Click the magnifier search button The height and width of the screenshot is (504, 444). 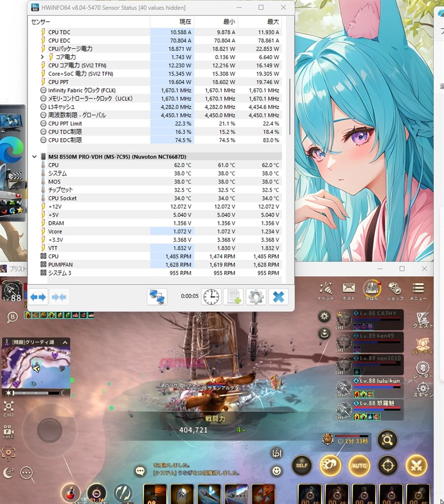(387, 440)
